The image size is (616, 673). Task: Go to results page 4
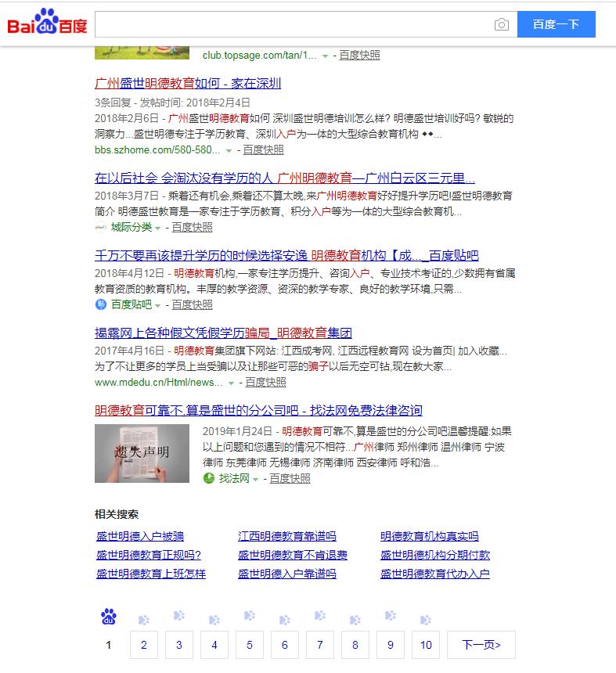tap(214, 645)
